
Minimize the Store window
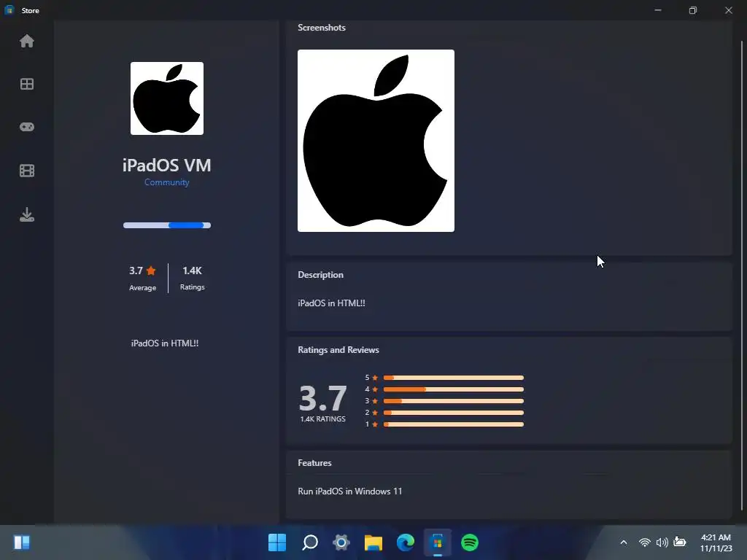point(658,10)
